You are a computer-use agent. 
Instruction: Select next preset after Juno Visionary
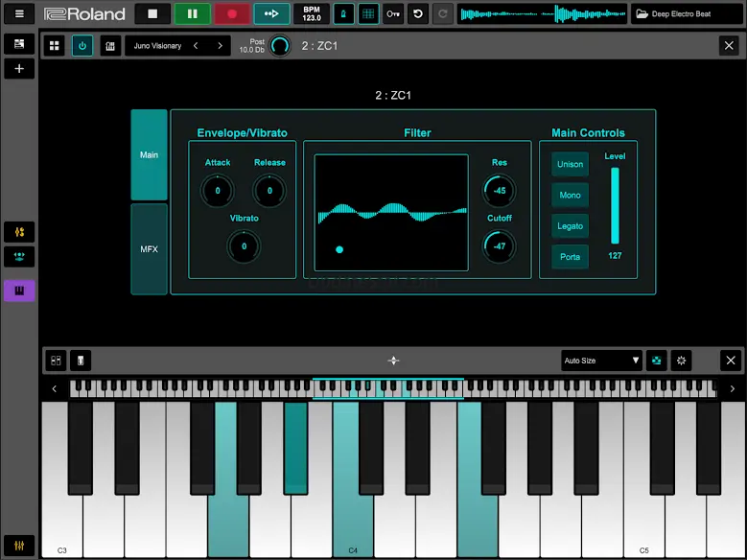pyautogui.click(x=220, y=46)
